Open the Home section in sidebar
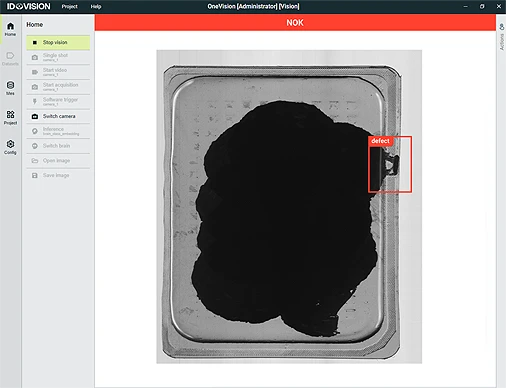Viewport: 506px width, 388px height. pos(10,29)
